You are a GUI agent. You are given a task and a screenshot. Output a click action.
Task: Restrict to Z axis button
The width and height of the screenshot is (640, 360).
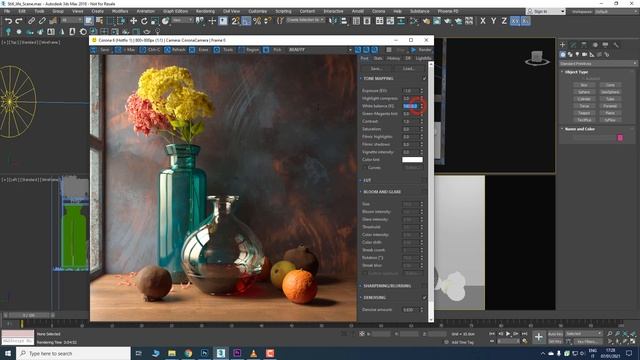point(504,20)
